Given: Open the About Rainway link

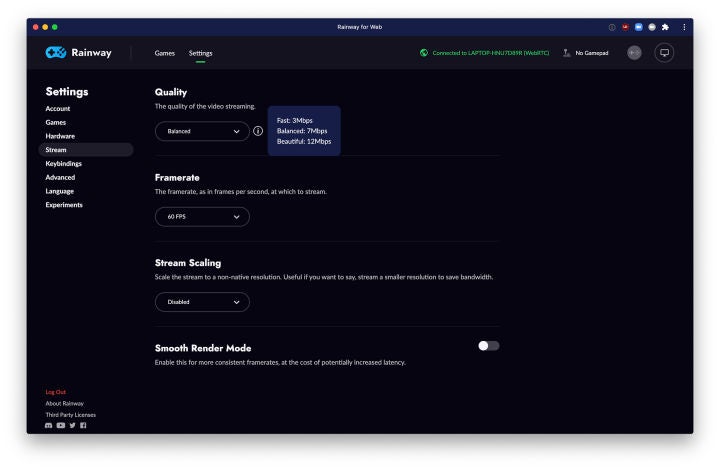Looking at the screenshot, I should click(65, 403).
